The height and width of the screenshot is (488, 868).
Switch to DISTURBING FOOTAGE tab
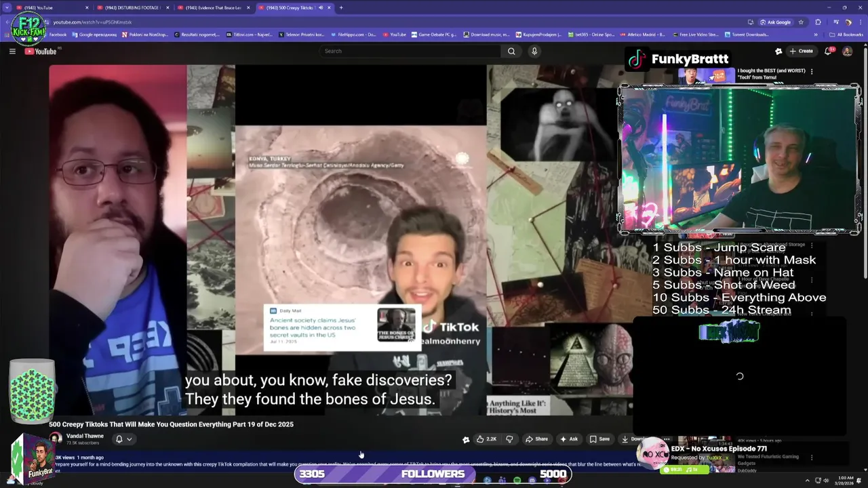click(132, 7)
